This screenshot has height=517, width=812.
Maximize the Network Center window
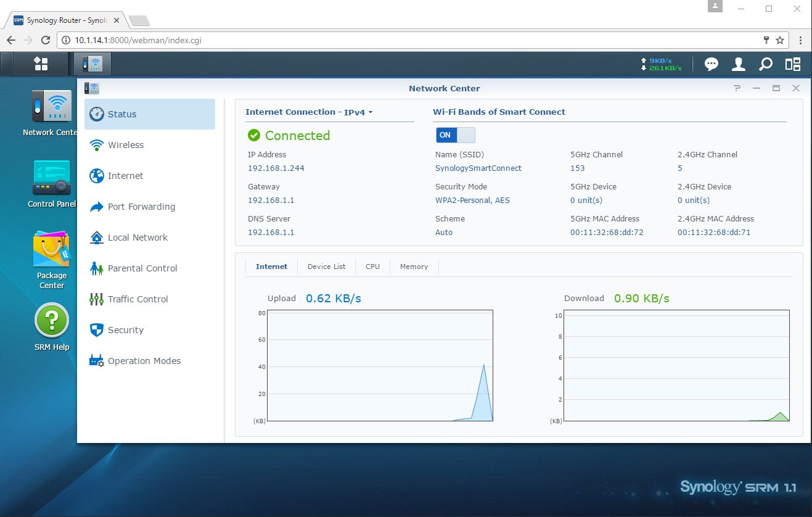[776, 88]
